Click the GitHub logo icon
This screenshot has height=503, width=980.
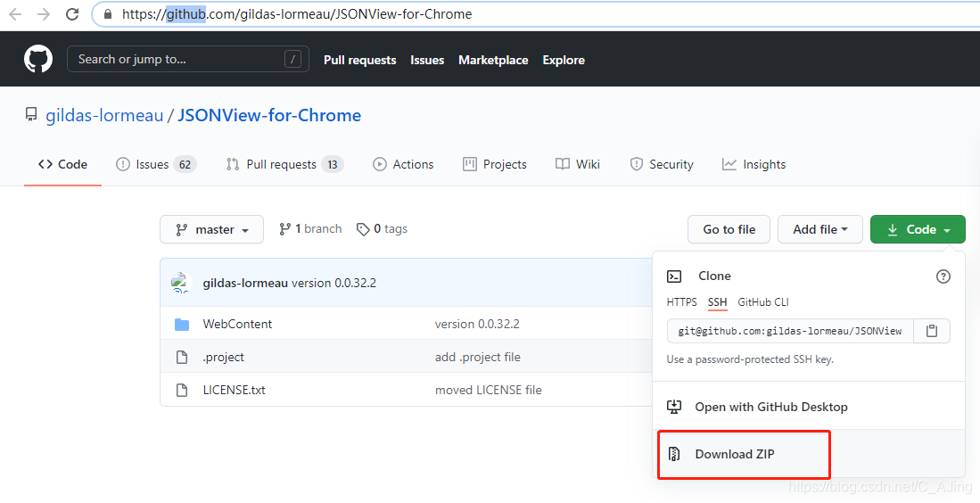(38, 60)
